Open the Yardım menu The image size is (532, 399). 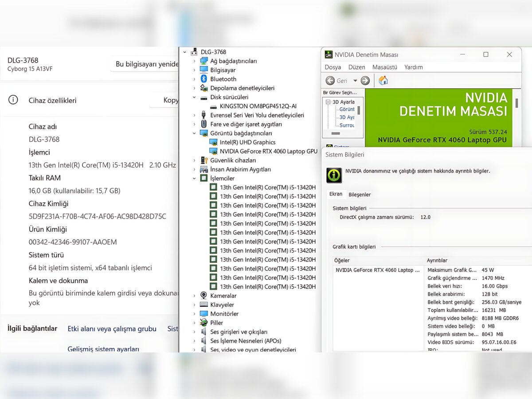tap(414, 67)
